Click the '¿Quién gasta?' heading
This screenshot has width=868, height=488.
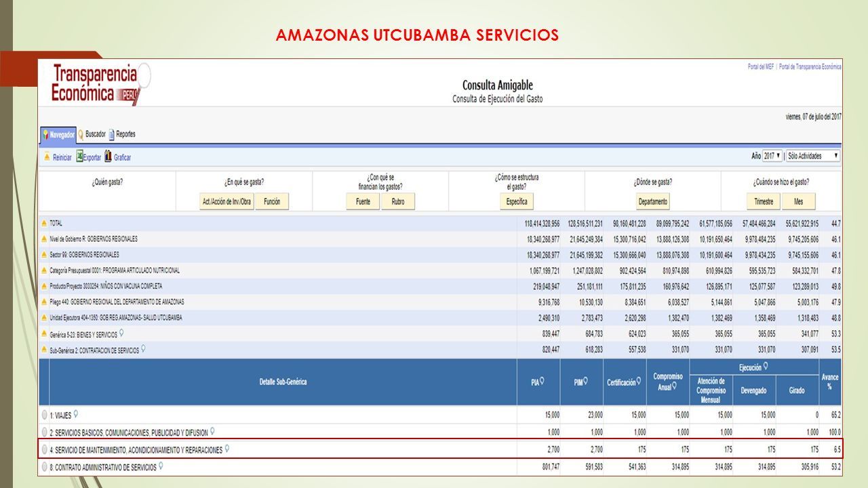tap(107, 182)
